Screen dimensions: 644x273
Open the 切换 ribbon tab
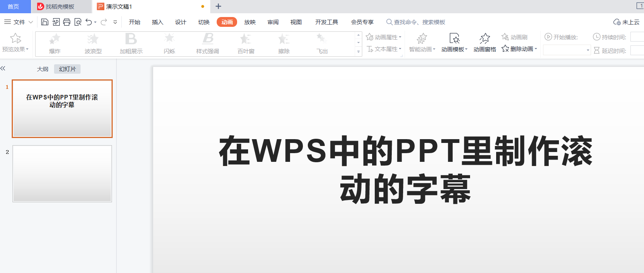pyautogui.click(x=204, y=22)
